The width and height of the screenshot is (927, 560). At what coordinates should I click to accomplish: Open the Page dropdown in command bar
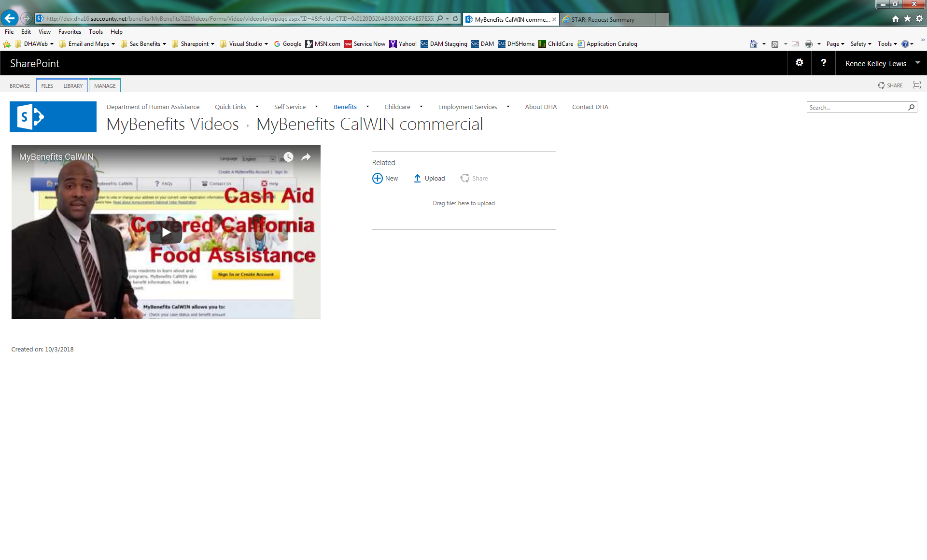click(x=835, y=44)
